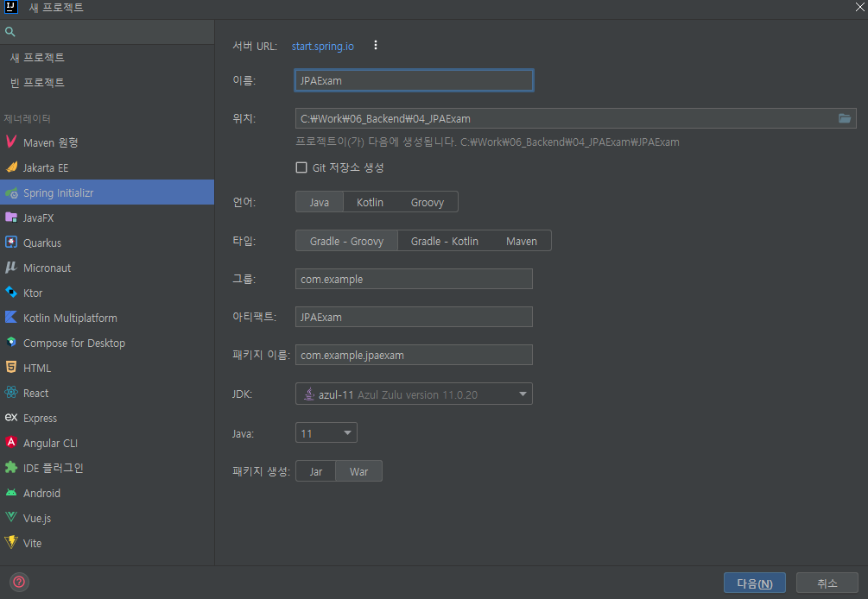Image resolution: width=868 pixels, height=599 pixels.
Task: Click the package name field com.example.jpaexam
Action: (414, 355)
